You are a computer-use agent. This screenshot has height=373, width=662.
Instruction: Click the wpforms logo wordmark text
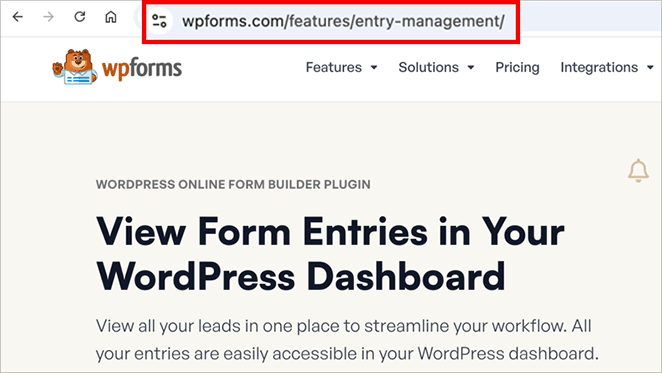[142, 68]
